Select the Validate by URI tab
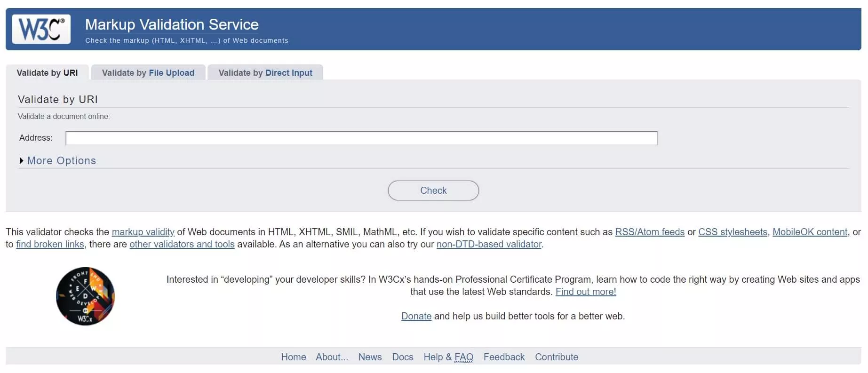Image resolution: width=868 pixels, height=373 pixels. click(47, 73)
